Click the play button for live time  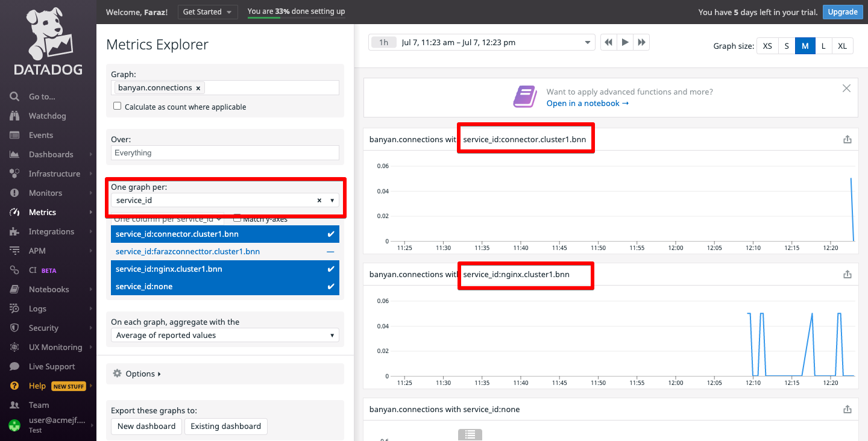click(x=625, y=42)
